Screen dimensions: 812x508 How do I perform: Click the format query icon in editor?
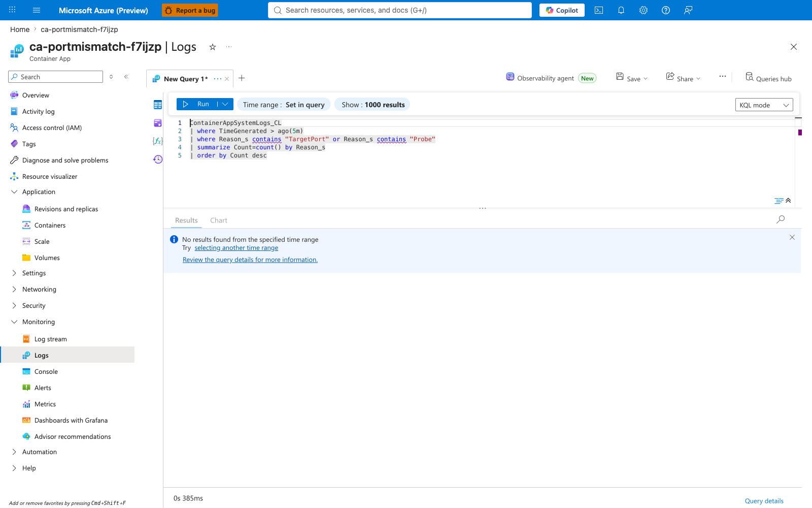tap(779, 201)
